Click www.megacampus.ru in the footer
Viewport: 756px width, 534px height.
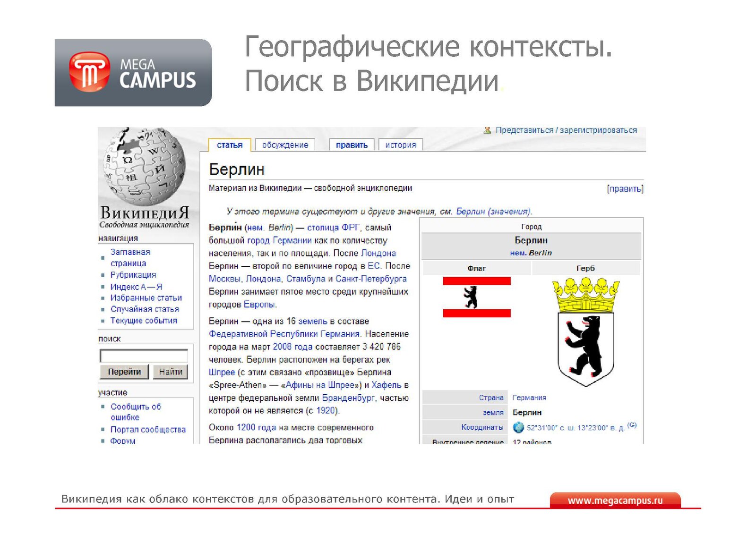click(615, 500)
